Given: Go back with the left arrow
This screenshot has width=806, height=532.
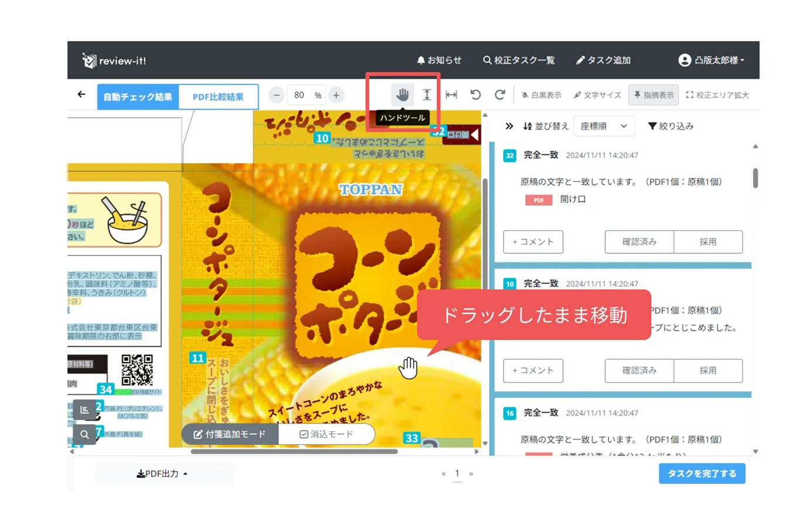Looking at the screenshot, I should tap(81, 94).
